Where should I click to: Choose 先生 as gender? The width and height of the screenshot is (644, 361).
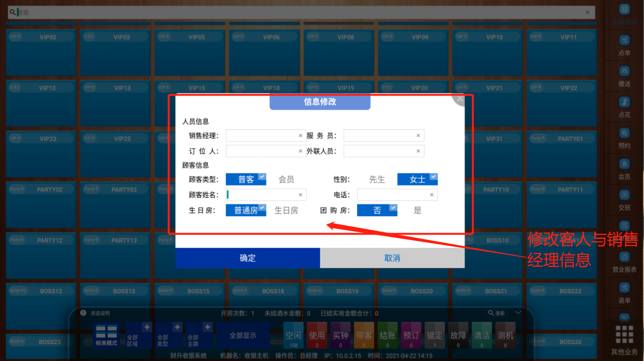[x=377, y=179]
